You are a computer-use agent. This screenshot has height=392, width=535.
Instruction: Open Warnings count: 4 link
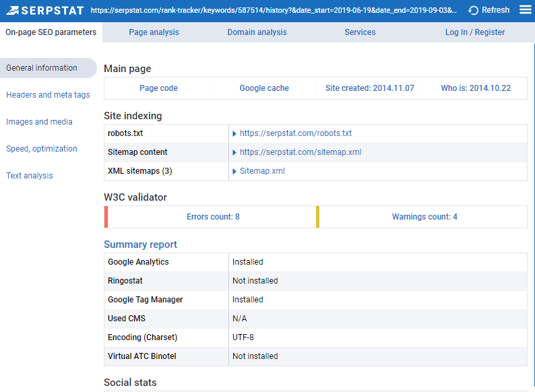[424, 217]
